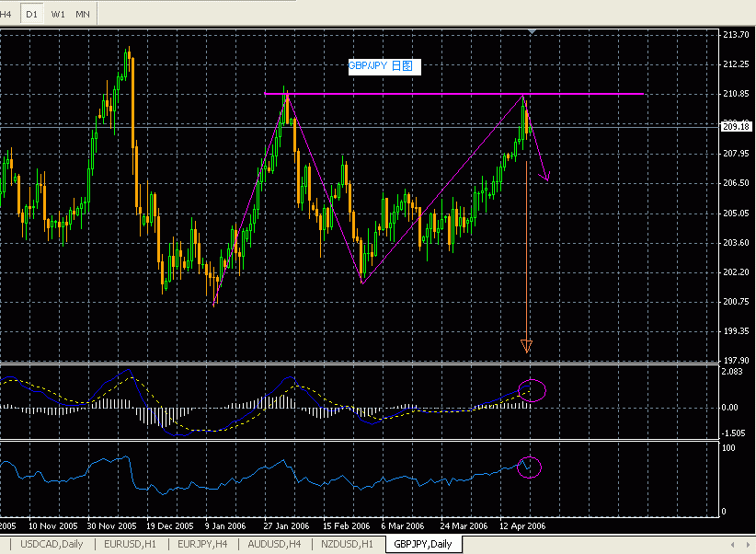This screenshot has width=756, height=554.
Task: Switch to the AUDUSD,H4 chart tab
Action: click(x=278, y=544)
